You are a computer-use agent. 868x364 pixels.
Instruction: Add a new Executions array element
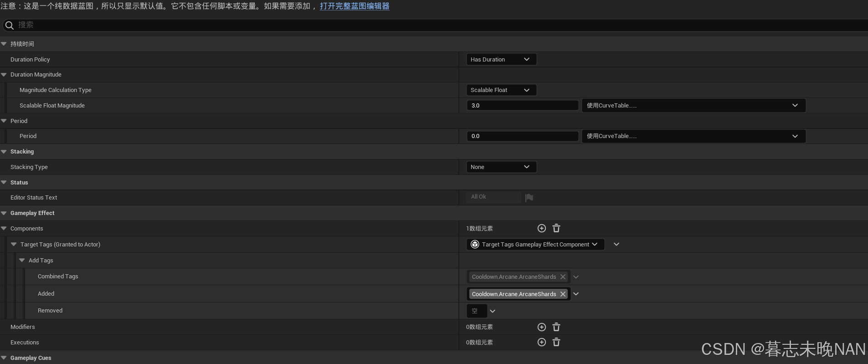[542, 342]
